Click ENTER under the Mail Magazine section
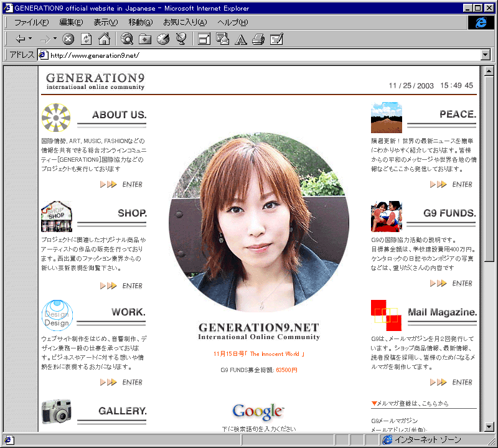Viewport: 498px width, 448px height. 451,382
